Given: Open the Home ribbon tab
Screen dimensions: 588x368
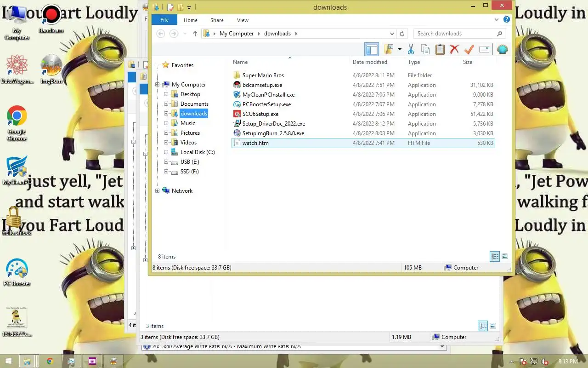Looking at the screenshot, I should [191, 20].
